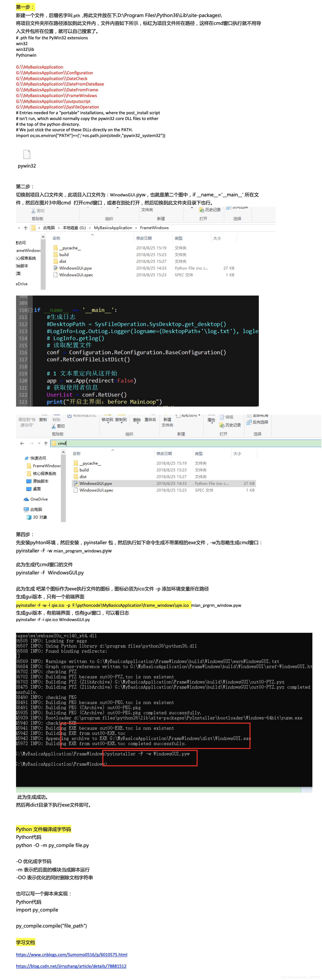Select the build folder name in the lower Explorer

tap(84, 470)
